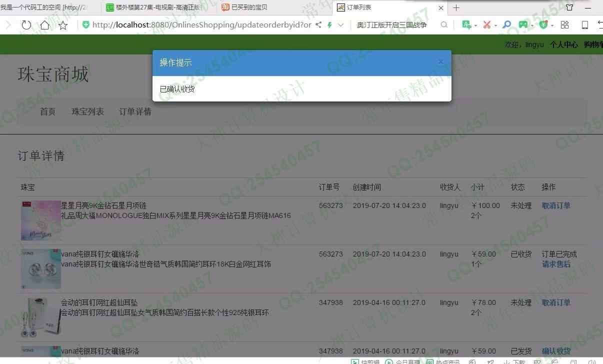Open dropdown arrow beside gamepad icon
Image resolution: width=603 pixels, height=364 pixels.
532,25
